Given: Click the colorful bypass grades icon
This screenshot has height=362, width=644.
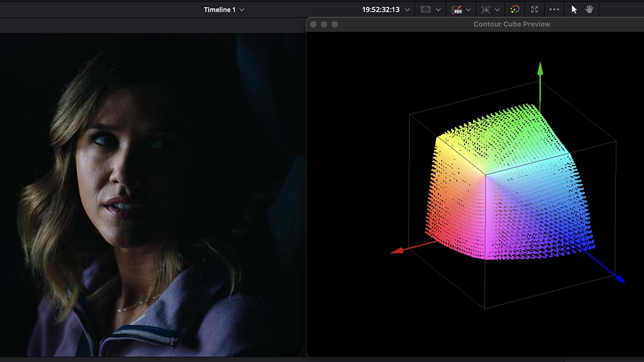Looking at the screenshot, I should pos(515,9).
